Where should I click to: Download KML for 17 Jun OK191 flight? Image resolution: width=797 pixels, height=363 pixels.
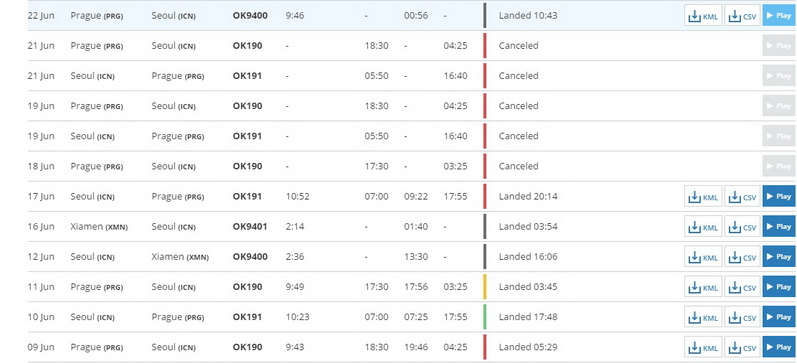(703, 196)
